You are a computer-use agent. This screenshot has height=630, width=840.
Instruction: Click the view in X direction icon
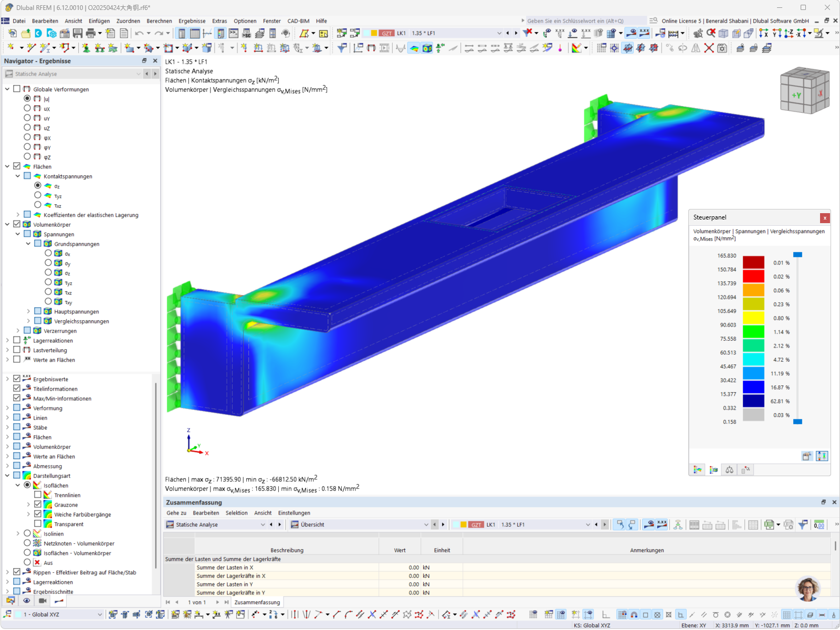(763, 33)
